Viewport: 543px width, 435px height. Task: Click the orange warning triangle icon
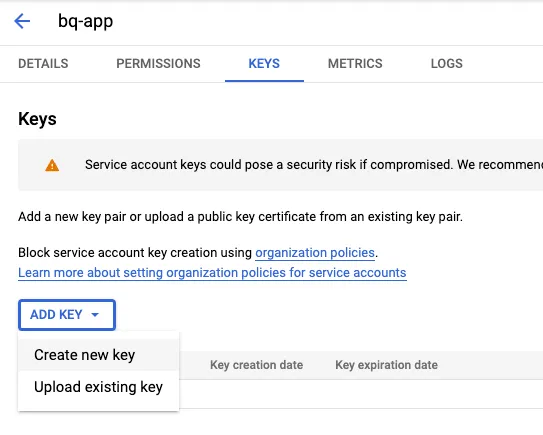click(52, 165)
